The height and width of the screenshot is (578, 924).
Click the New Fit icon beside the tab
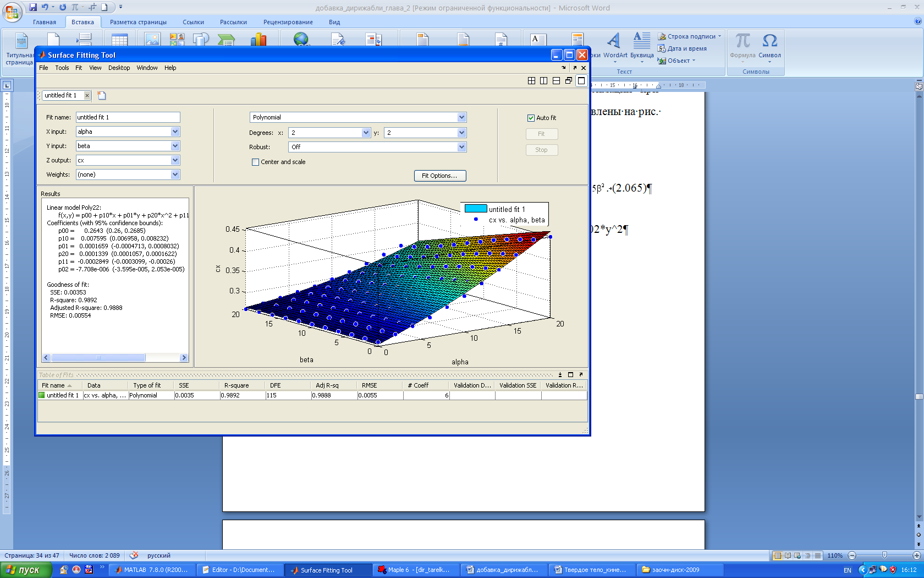coord(102,95)
